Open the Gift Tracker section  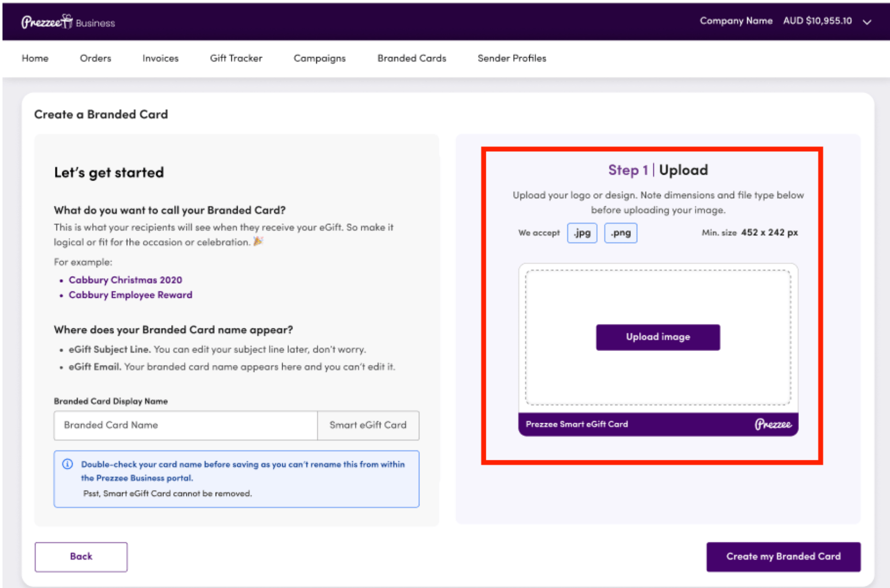pos(236,58)
